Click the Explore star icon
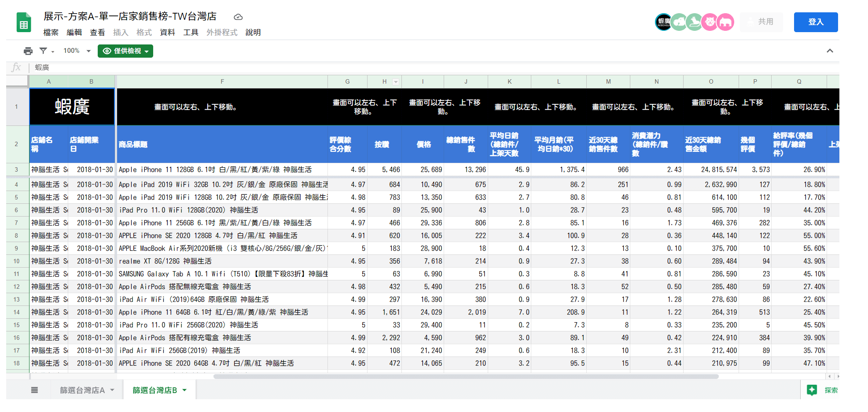868x412 pixels. pyautogui.click(x=812, y=390)
